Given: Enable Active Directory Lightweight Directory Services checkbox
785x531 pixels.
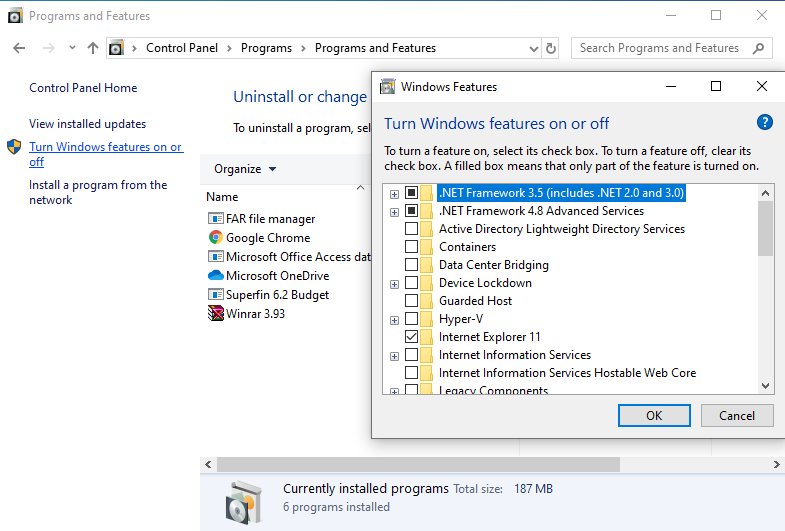Looking at the screenshot, I should coord(412,229).
